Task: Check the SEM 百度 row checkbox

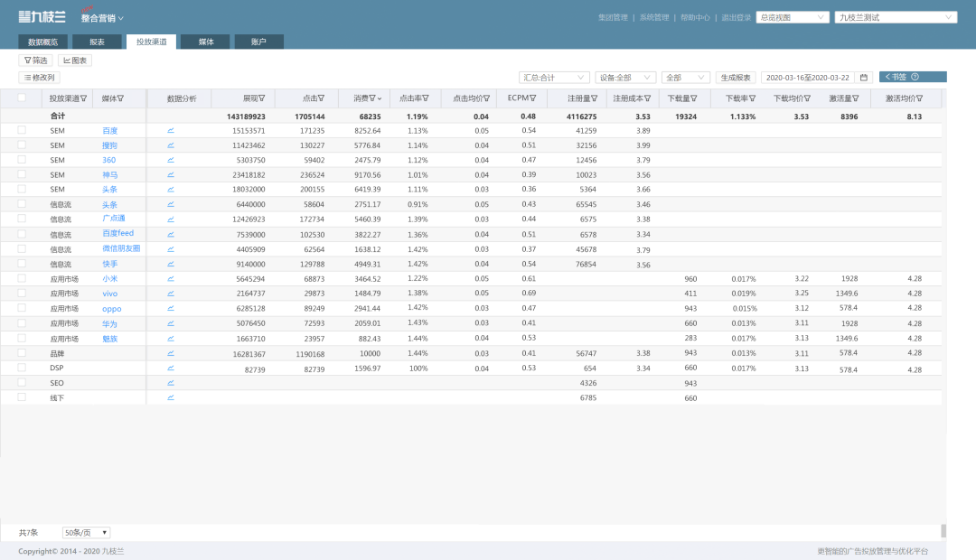Action: 22,130
